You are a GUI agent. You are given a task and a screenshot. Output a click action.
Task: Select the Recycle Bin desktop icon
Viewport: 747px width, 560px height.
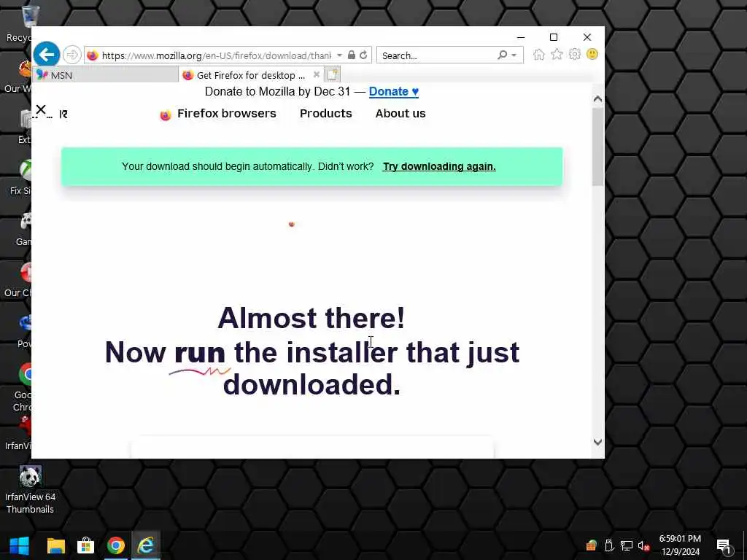(23, 24)
